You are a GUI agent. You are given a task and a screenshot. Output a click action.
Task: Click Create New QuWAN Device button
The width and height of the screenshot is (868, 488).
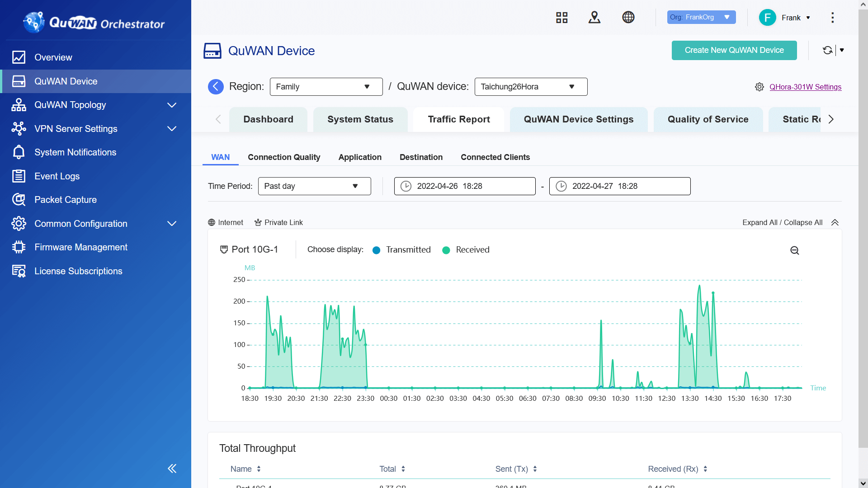click(734, 50)
